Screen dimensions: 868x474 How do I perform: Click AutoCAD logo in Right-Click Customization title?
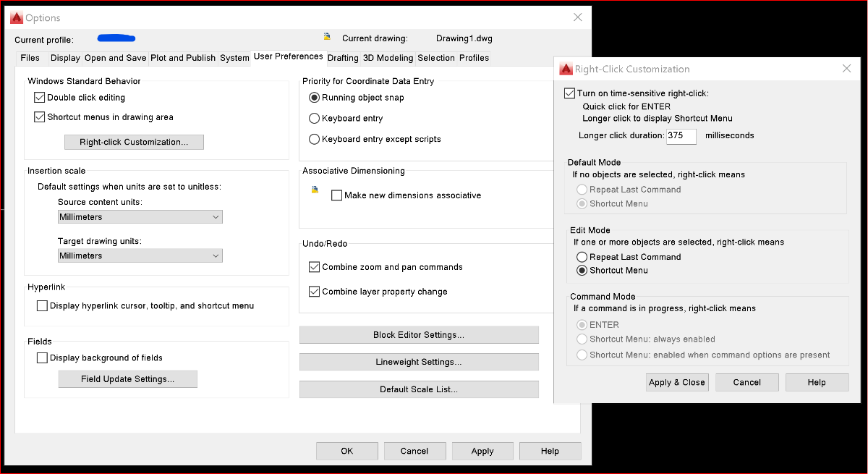(x=566, y=69)
